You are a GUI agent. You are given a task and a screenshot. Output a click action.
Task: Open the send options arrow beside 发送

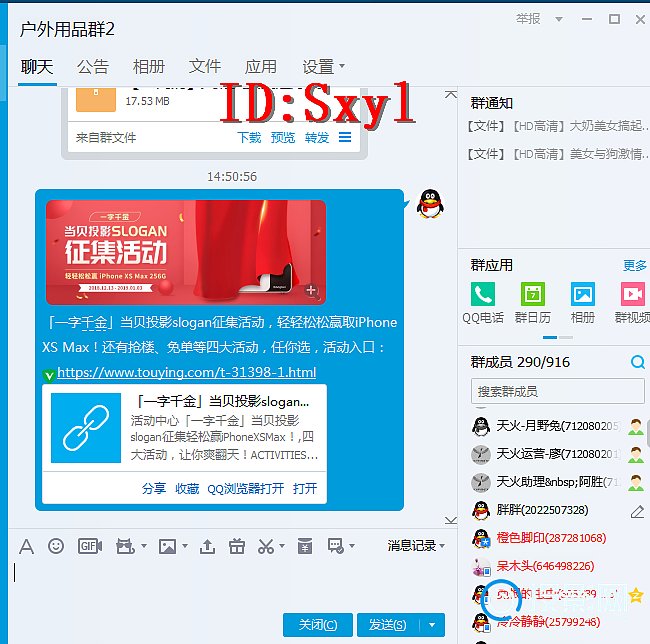[432, 625]
